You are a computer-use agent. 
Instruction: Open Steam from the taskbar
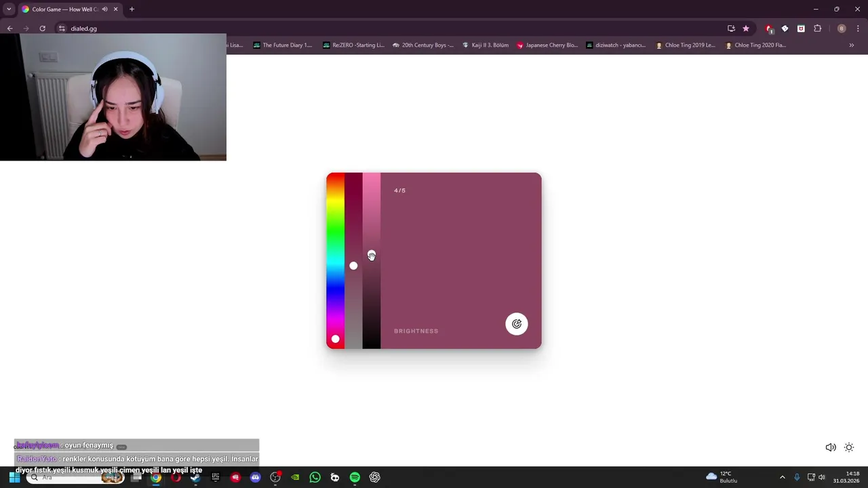point(195,477)
